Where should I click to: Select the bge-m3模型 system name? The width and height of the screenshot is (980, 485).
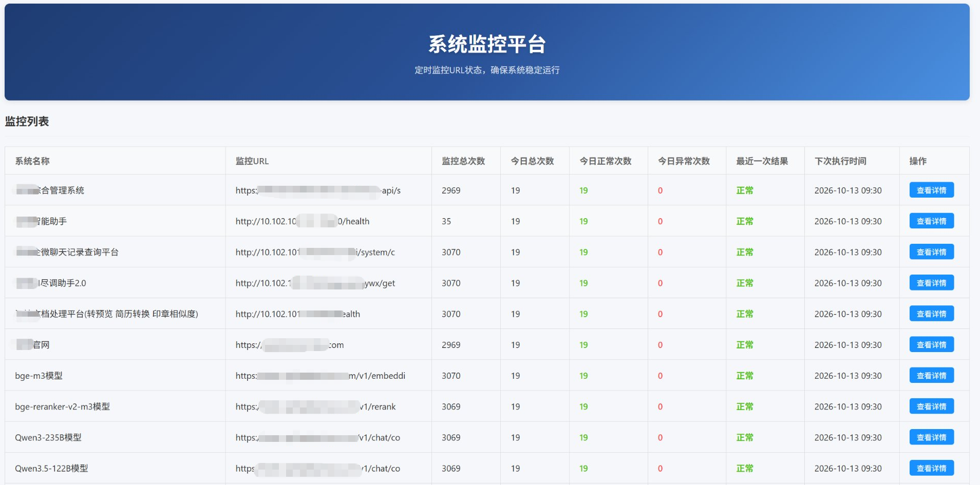click(39, 376)
